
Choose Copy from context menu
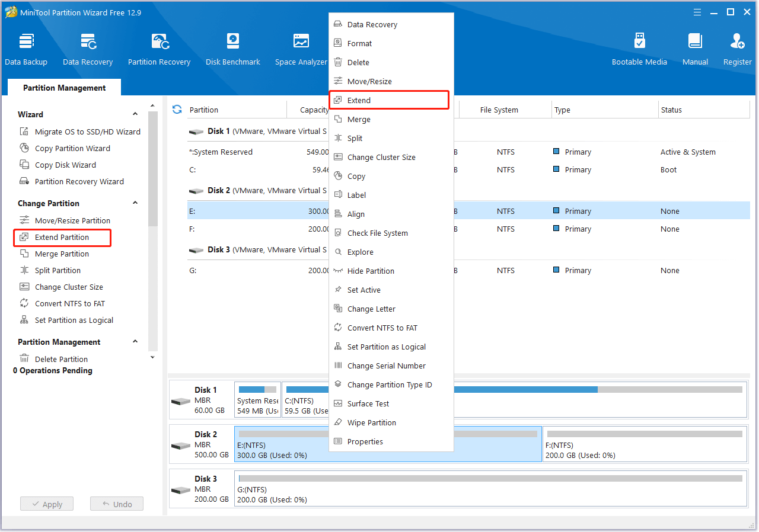point(391,177)
